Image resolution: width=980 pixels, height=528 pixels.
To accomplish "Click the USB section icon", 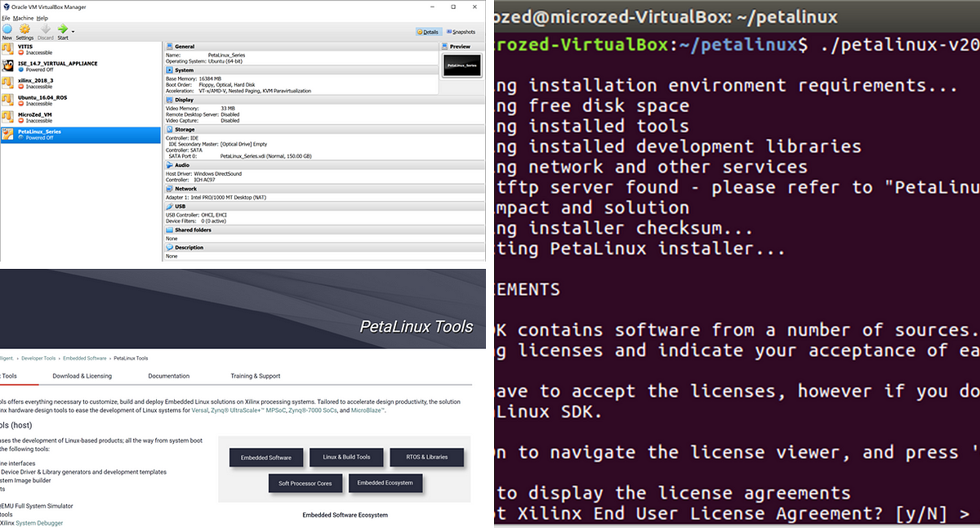I will (169, 206).
